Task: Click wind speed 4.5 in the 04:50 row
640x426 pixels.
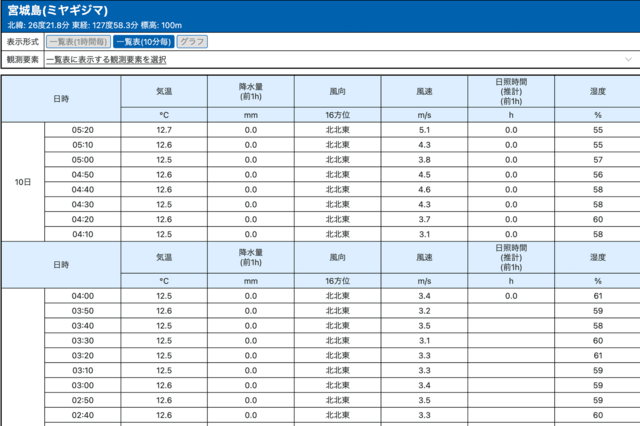Action: coord(424,175)
